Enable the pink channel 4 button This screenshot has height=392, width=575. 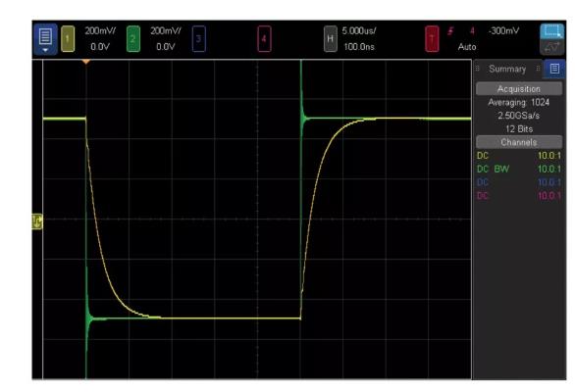click(264, 39)
